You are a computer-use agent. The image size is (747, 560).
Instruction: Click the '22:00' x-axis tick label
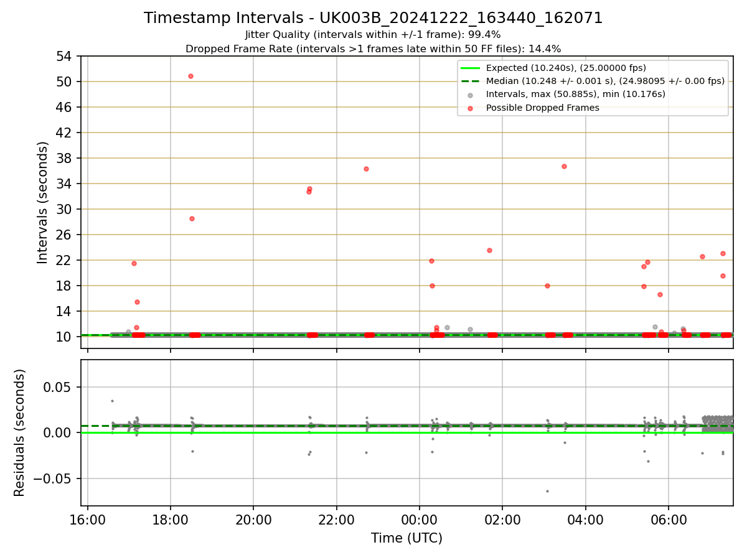(336, 520)
